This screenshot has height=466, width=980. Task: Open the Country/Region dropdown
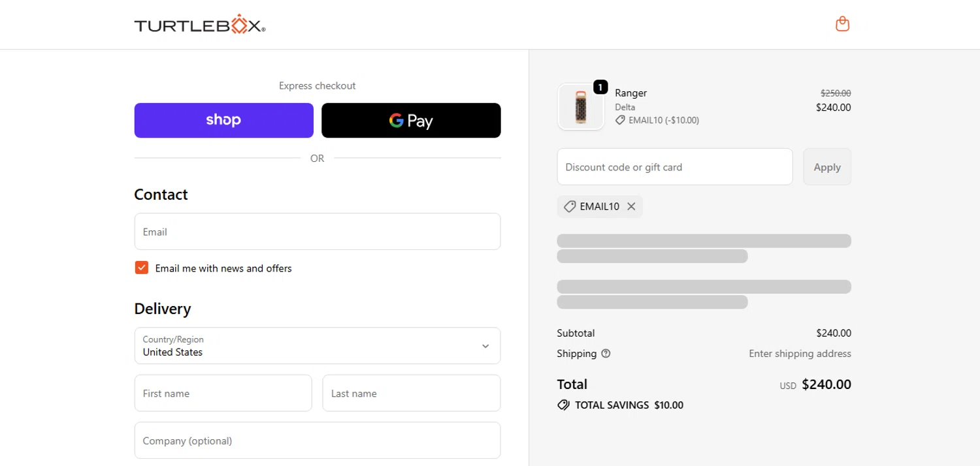[317, 346]
